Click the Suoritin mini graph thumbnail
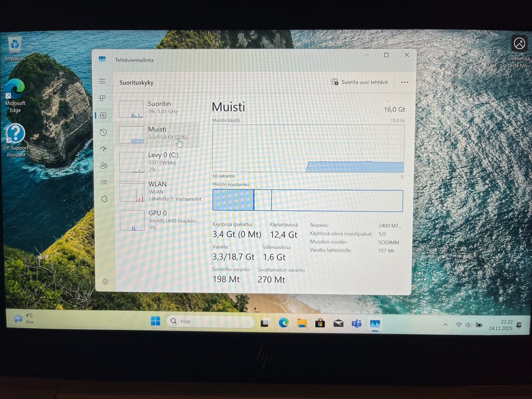The height and width of the screenshot is (399, 532). (x=131, y=109)
